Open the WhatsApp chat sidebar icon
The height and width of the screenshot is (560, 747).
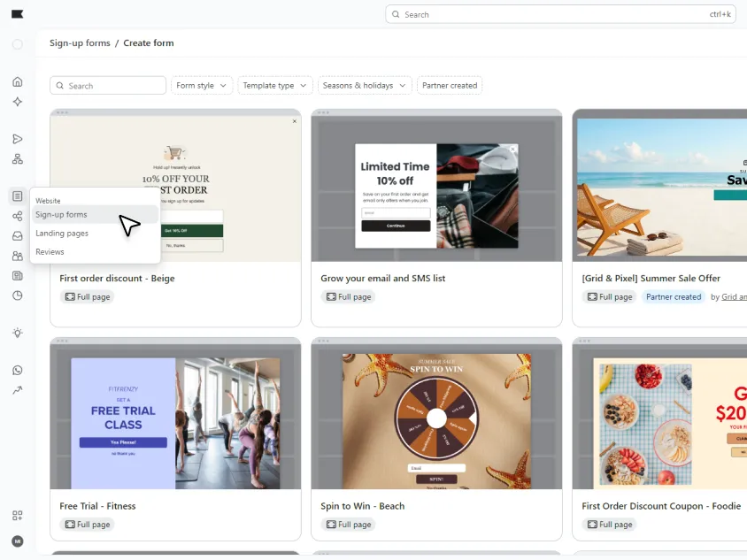pyautogui.click(x=18, y=371)
